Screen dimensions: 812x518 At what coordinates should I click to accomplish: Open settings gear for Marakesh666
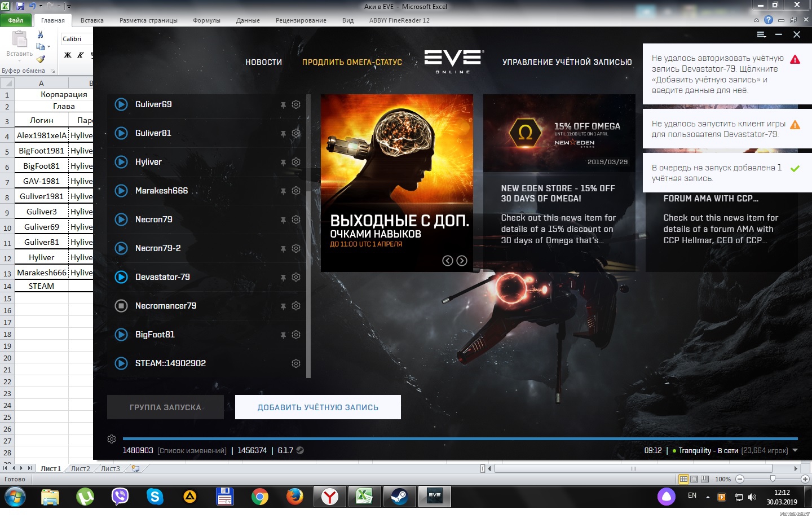[x=296, y=191]
